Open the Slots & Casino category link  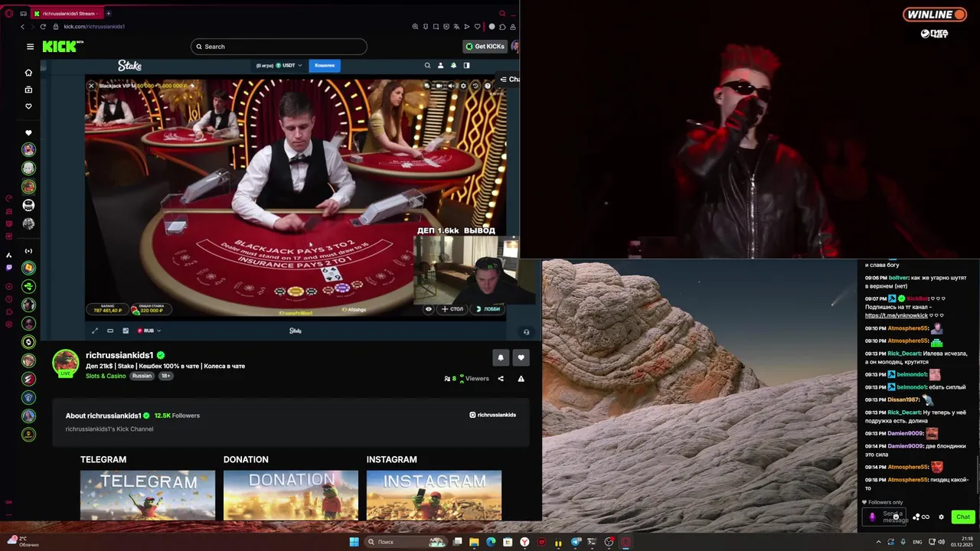106,376
